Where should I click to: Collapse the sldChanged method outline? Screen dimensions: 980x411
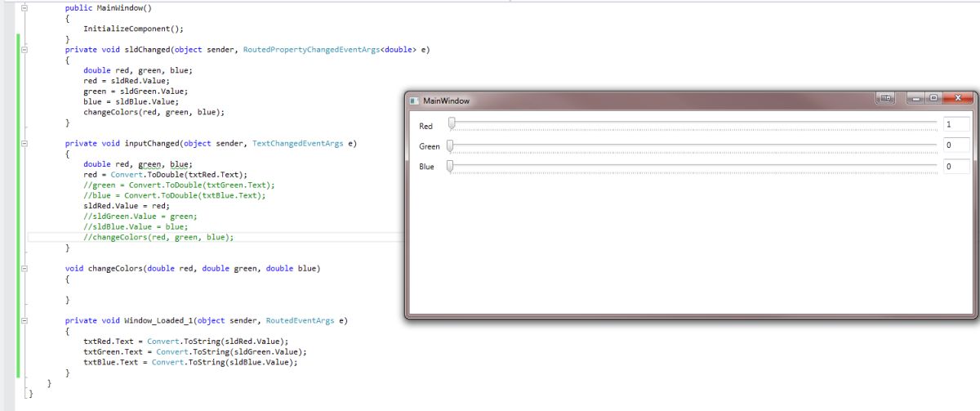(24, 50)
